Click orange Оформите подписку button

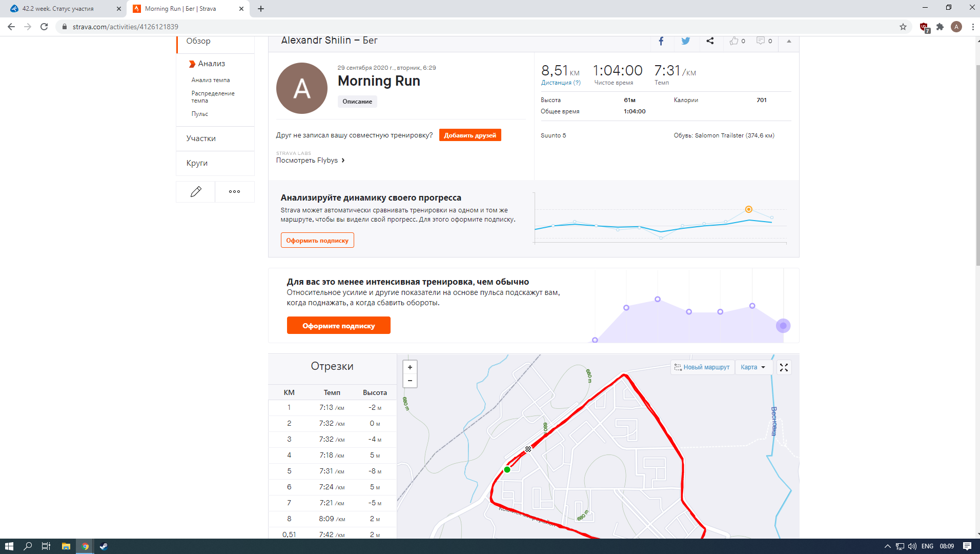click(338, 326)
